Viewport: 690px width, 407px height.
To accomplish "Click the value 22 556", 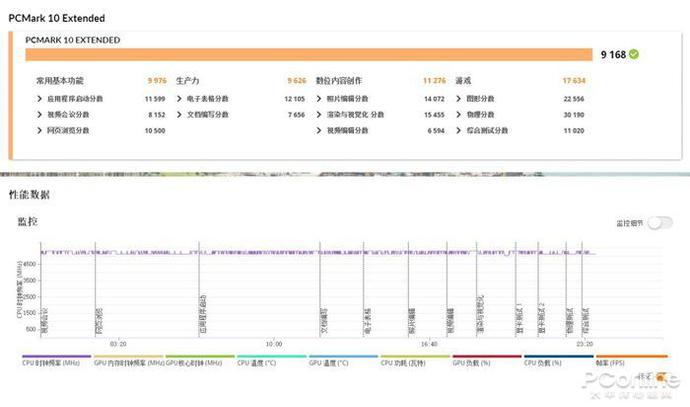I will coord(574,99).
